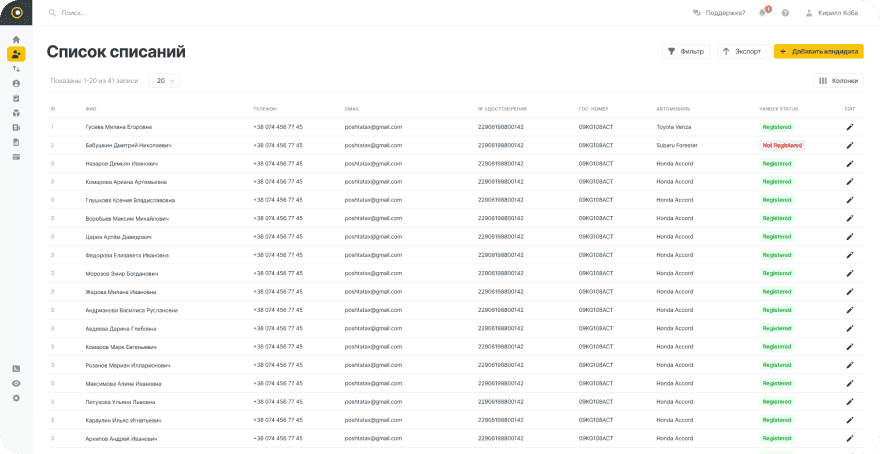Select the highlighted candidates sidebar item
This screenshot has width=880, height=454.
[16, 54]
